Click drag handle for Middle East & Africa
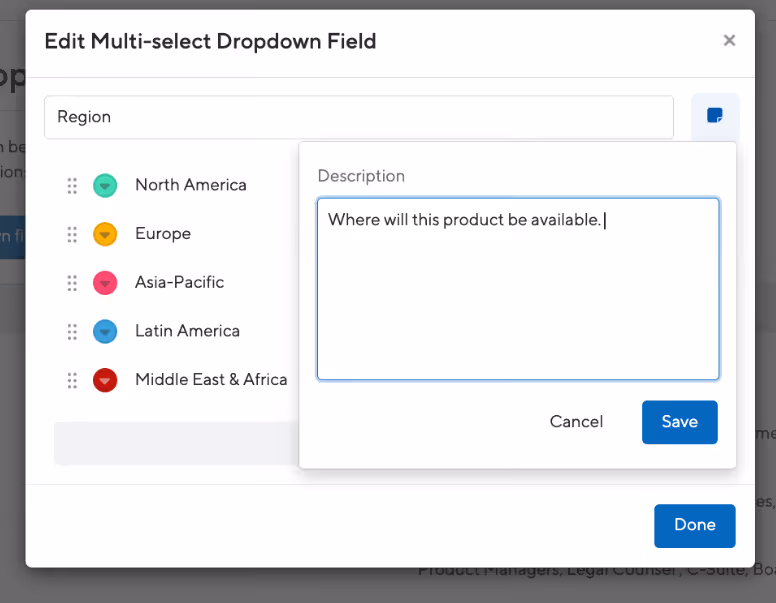 [x=72, y=380]
